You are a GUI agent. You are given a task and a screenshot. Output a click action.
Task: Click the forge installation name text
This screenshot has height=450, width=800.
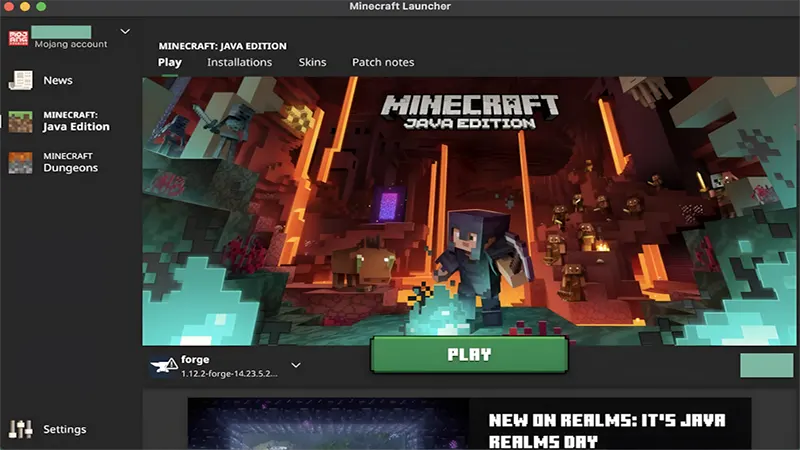(195, 359)
